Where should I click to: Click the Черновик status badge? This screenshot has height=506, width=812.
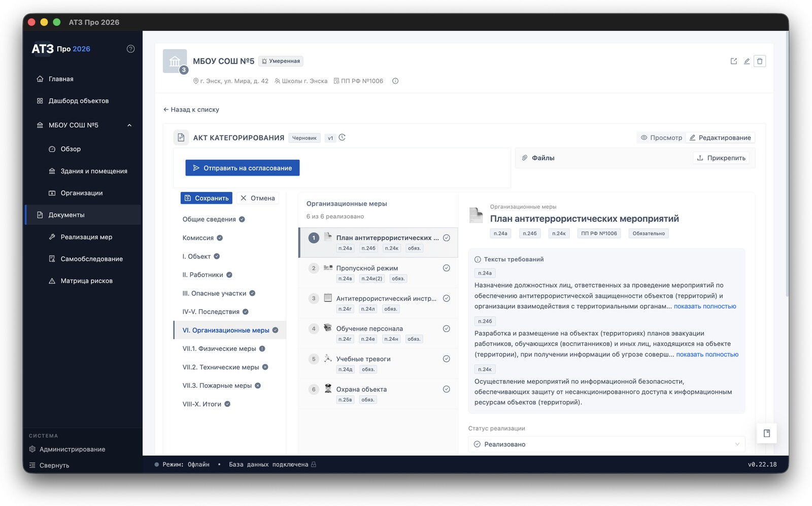tap(304, 138)
